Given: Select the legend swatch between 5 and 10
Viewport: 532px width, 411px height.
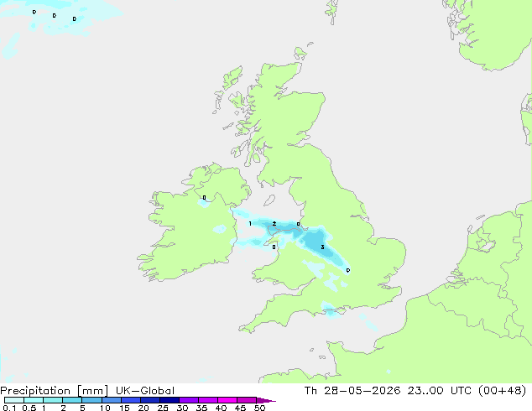Looking at the screenshot, I should (91, 400).
